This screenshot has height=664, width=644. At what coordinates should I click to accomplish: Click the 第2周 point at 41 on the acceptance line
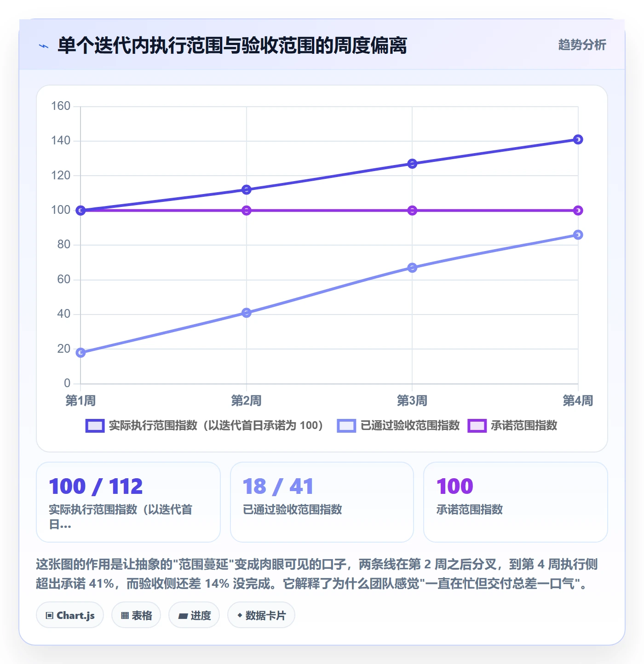point(247,313)
